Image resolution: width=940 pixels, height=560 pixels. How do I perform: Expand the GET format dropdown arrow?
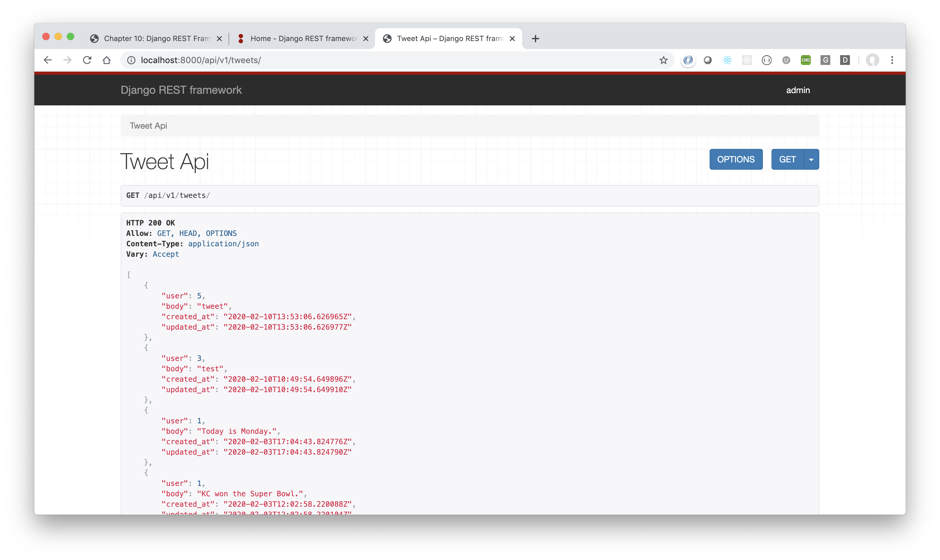[811, 159]
